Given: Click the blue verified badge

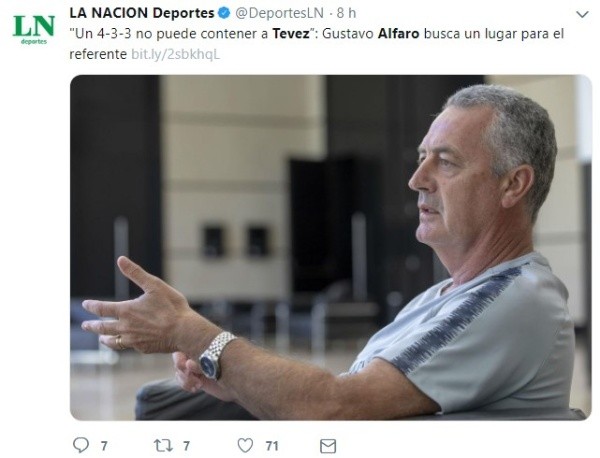Looking at the screenshot, I should tap(224, 13).
